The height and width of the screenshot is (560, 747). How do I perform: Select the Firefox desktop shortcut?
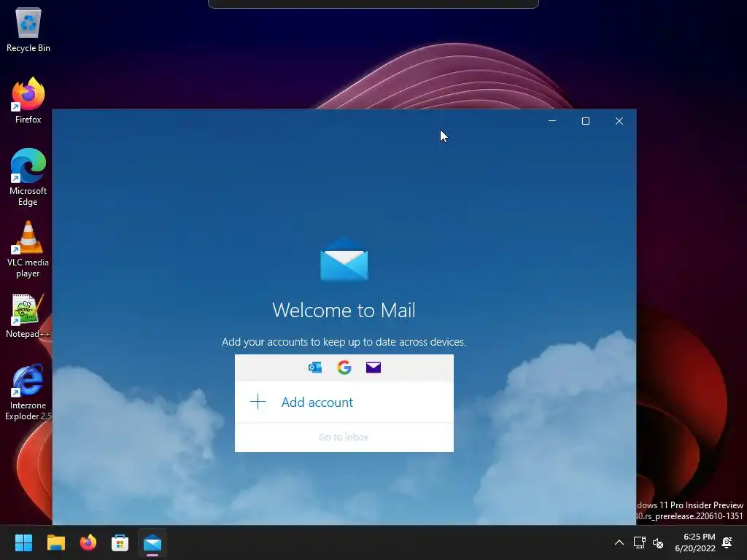(x=28, y=101)
